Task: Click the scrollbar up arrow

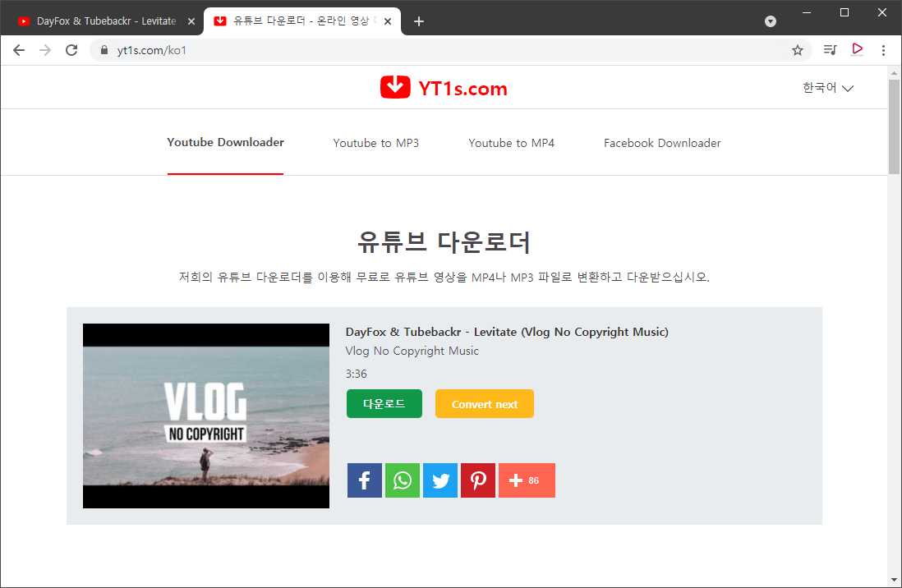Action: click(x=893, y=73)
